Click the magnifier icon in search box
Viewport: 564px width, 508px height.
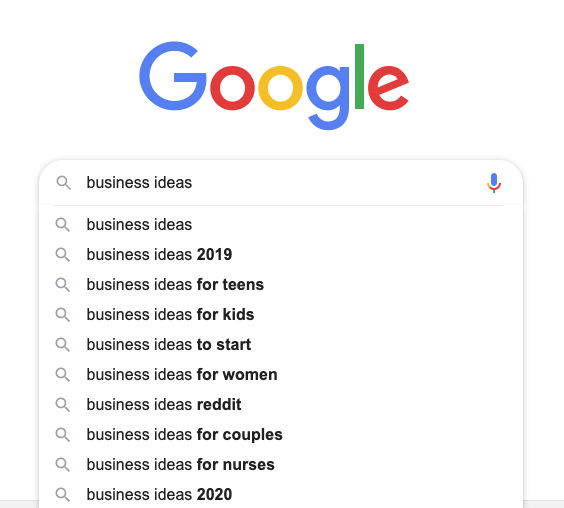(63, 183)
